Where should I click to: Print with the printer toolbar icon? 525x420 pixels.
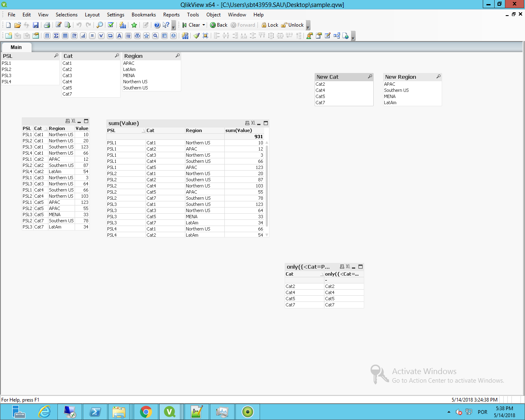47,25
